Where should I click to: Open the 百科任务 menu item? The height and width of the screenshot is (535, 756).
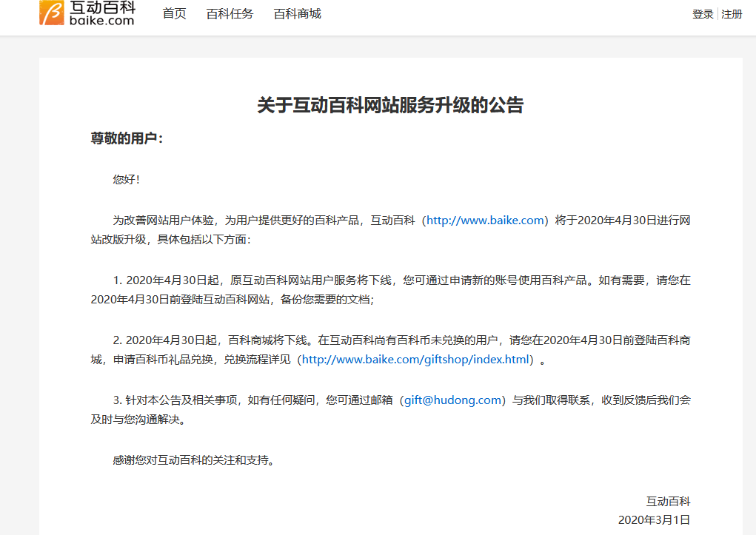coord(230,14)
